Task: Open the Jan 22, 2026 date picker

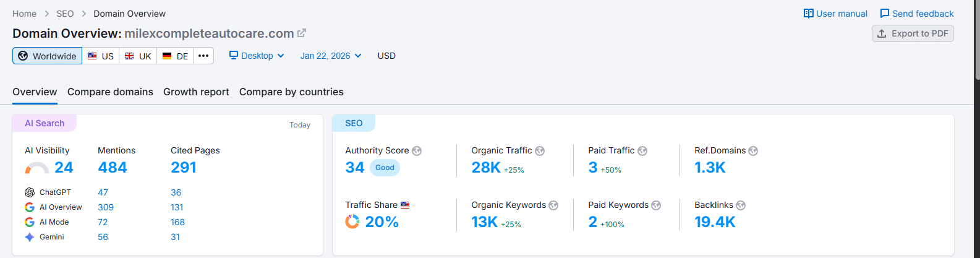Action: [331, 56]
